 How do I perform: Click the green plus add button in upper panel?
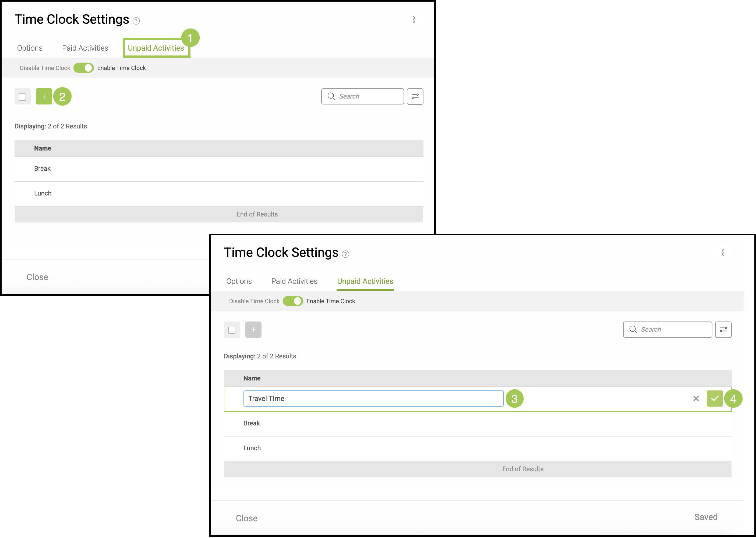[x=44, y=96]
